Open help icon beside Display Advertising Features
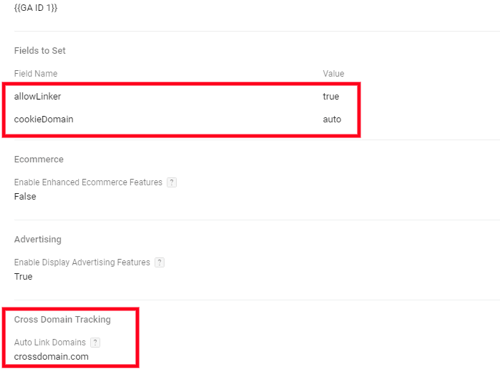Screen dimensions: 500x372 (160, 262)
